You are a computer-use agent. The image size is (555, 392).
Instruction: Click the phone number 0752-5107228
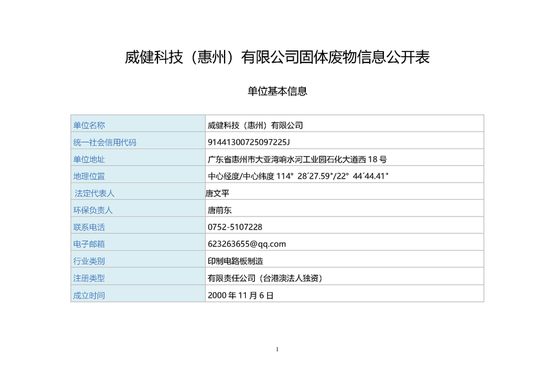coord(235,227)
